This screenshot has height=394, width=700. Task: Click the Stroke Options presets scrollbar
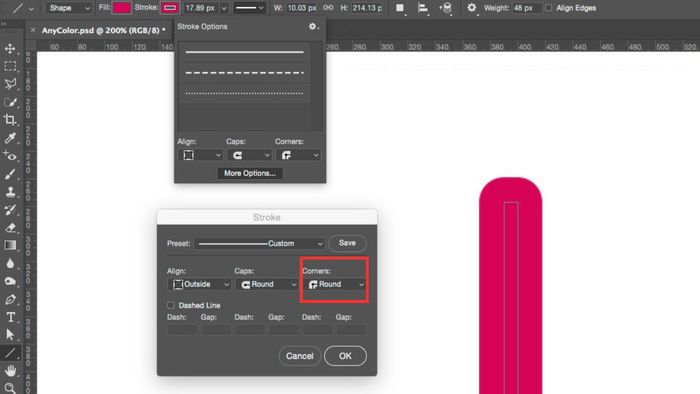317,86
